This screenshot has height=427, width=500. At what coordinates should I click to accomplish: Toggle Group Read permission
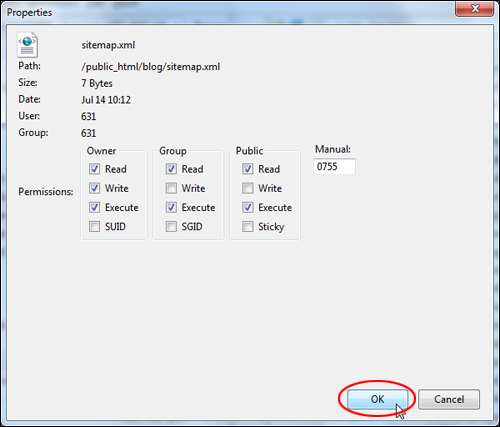(171, 169)
